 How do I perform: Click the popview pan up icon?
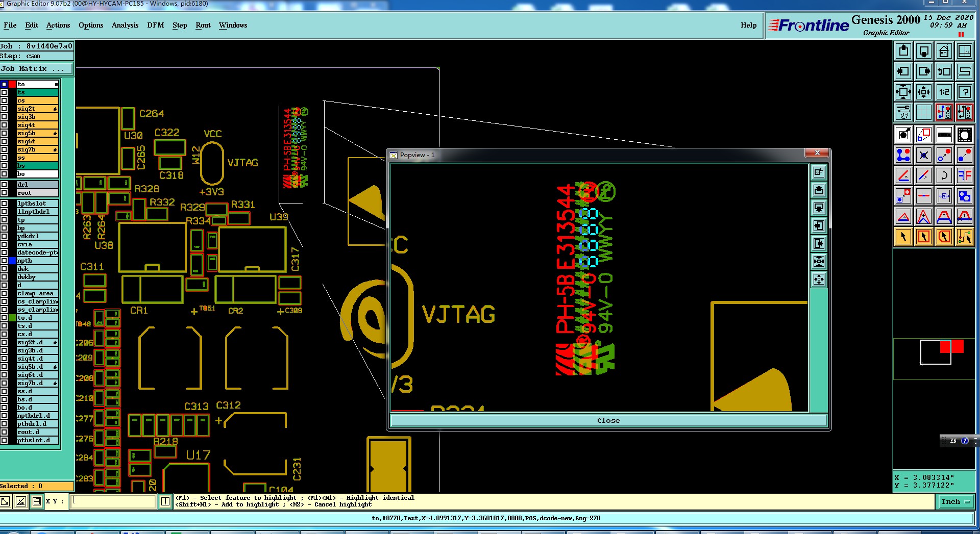[819, 190]
